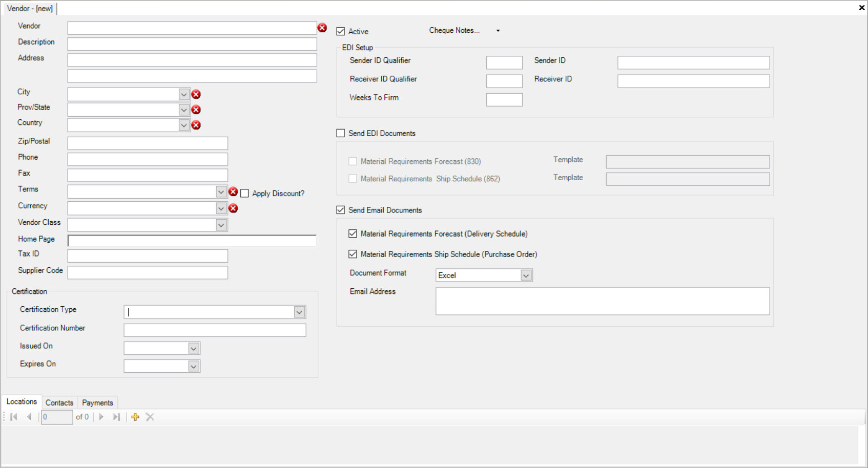
Task: Expand the Currency dropdown
Action: [x=221, y=208]
